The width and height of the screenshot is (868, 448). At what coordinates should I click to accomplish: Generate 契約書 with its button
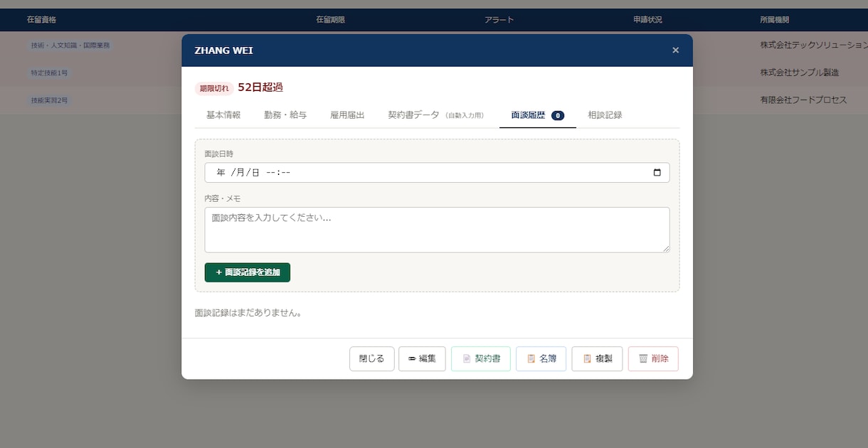481,359
